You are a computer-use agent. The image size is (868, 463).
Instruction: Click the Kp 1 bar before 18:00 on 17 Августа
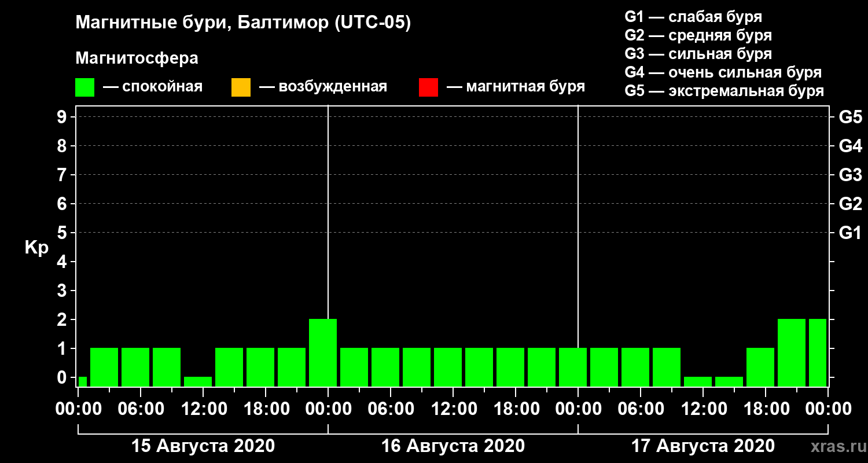[760, 367]
